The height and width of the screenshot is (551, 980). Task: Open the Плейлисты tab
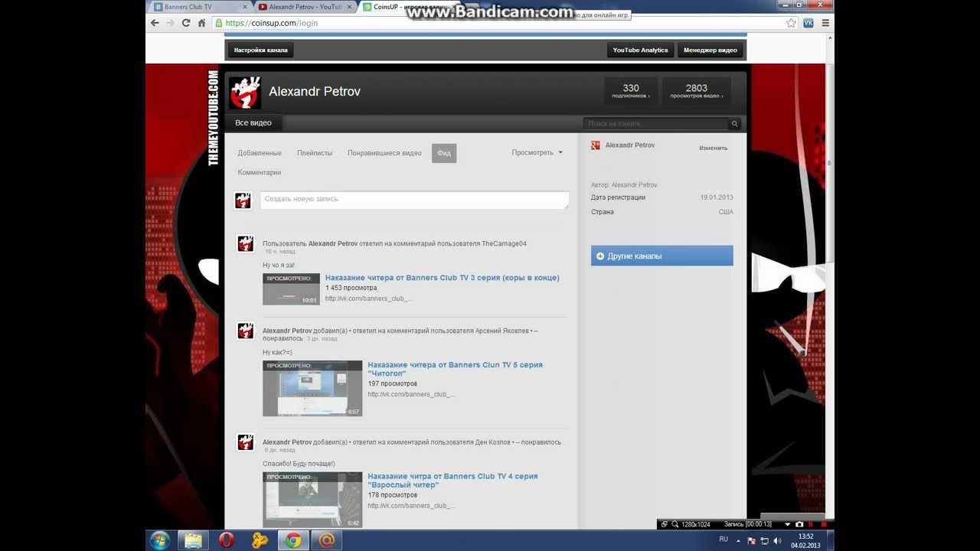[315, 153]
